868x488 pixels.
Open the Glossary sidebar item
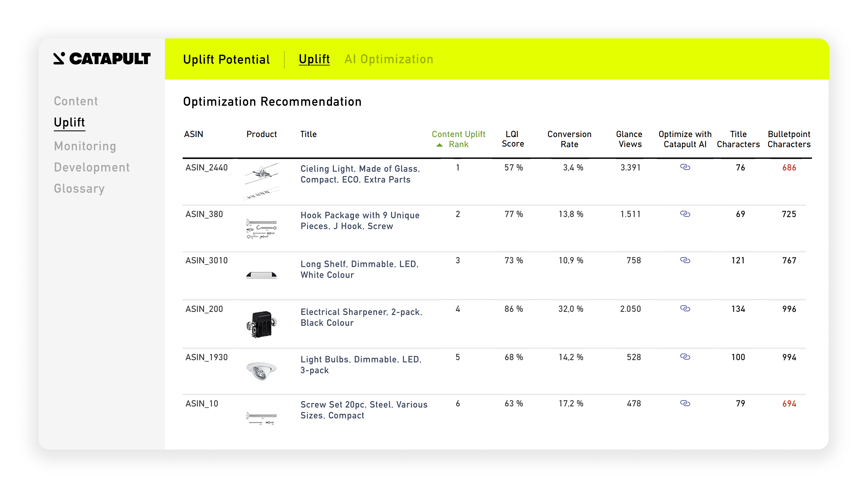coord(79,188)
